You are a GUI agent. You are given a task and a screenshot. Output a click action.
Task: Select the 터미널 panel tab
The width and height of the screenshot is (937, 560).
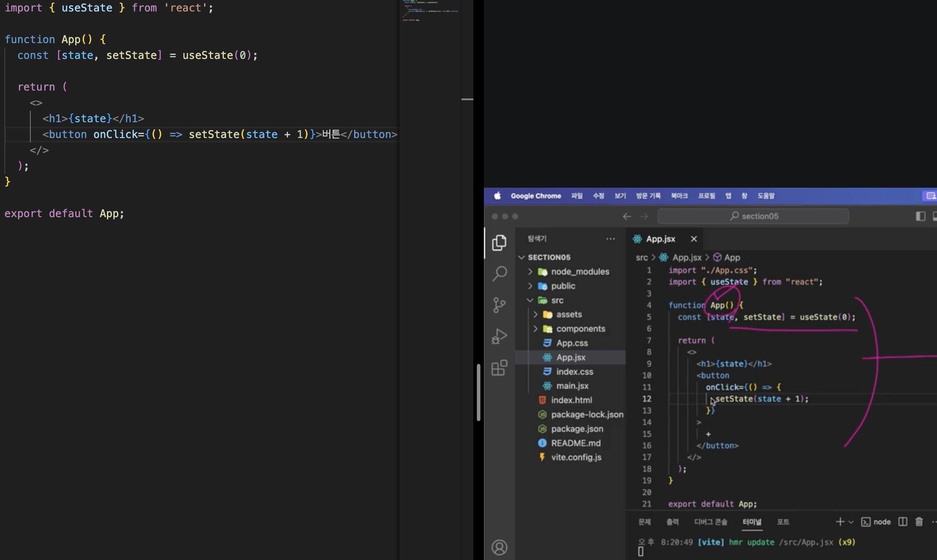pos(752,522)
